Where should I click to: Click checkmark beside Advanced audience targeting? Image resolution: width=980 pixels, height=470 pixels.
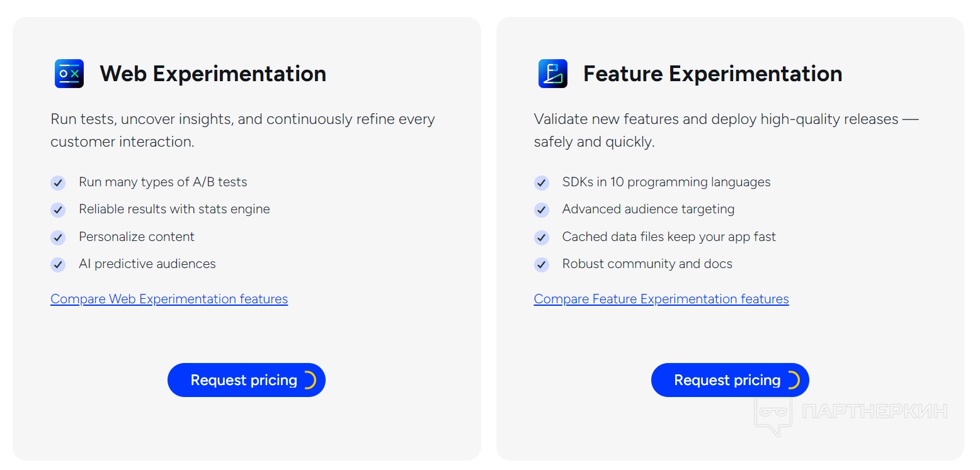542,210
